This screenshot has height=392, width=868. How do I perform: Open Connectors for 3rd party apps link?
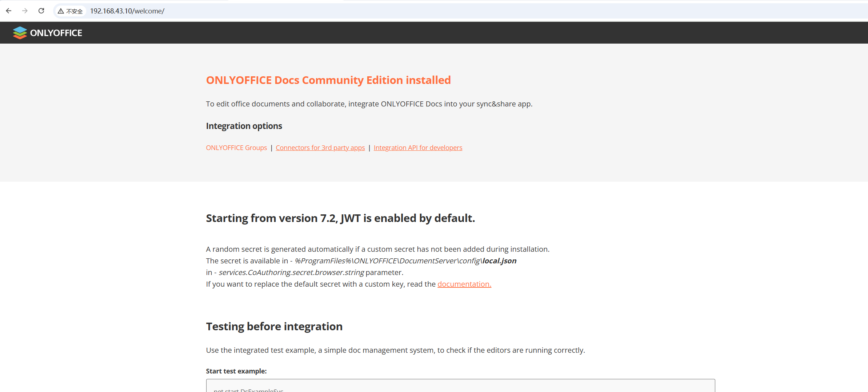tap(320, 148)
